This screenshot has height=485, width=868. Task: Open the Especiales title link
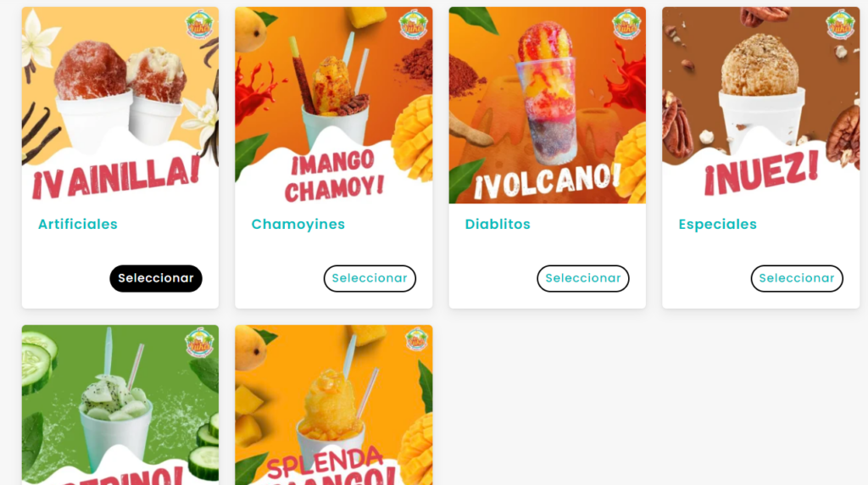click(x=717, y=224)
